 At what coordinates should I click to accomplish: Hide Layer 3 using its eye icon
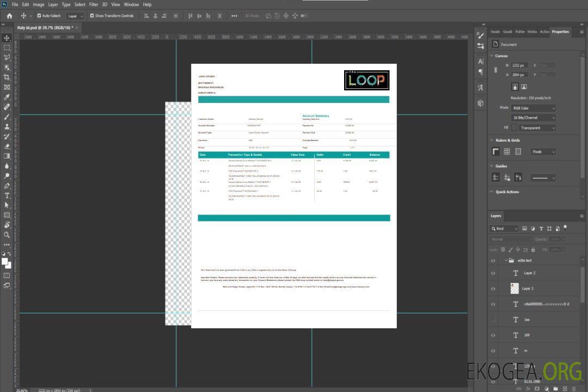[493, 289]
